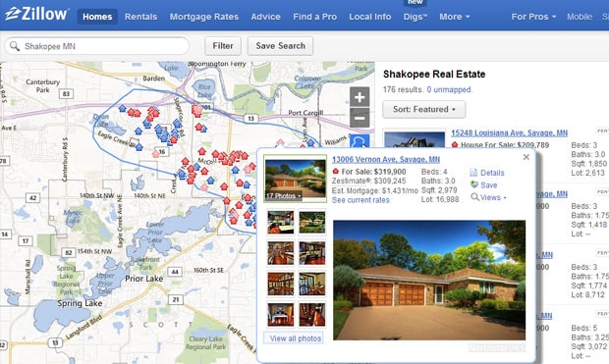Image resolution: width=609 pixels, height=364 pixels.
Task: Click the search magnifier icon
Action: [x=15, y=46]
